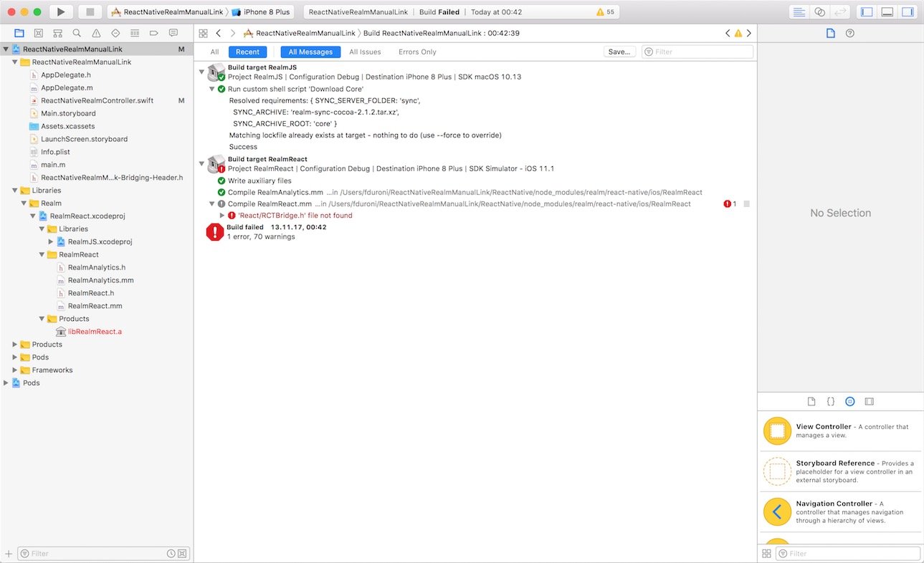
Task: Run the project with the Play button
Action: 61,11
